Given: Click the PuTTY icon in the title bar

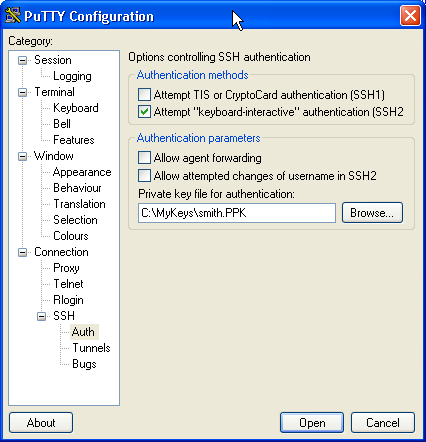Looking at the screenshot, I should tap(13, 15).
